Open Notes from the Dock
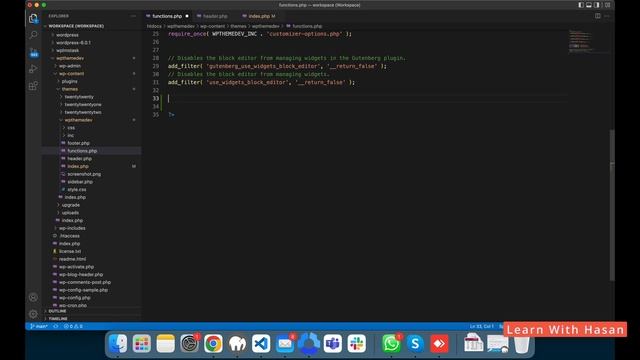This screenshot has width=640, height=360. tap(166, 344)
